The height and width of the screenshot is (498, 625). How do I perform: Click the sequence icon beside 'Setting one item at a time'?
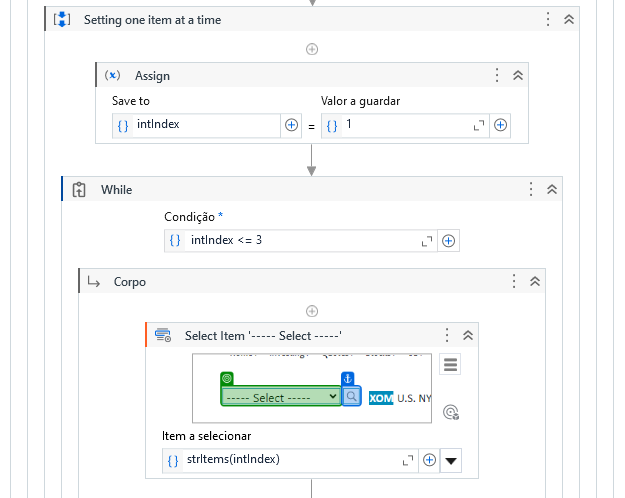pyautogui.click(x=62, y=19)
